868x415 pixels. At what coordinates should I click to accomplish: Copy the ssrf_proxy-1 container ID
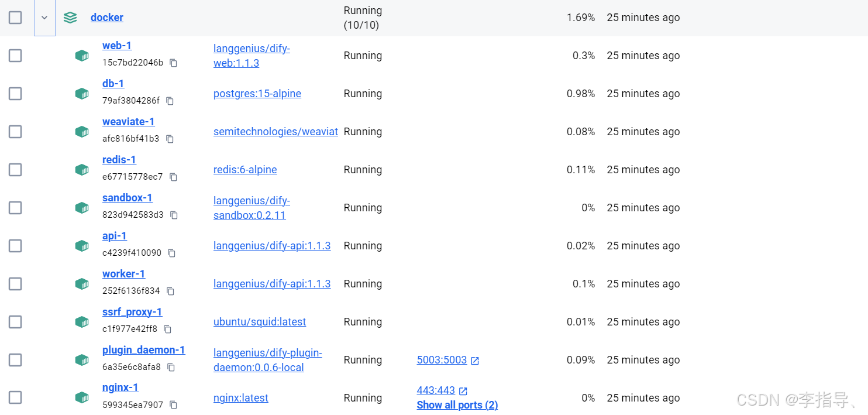[167, 329]
